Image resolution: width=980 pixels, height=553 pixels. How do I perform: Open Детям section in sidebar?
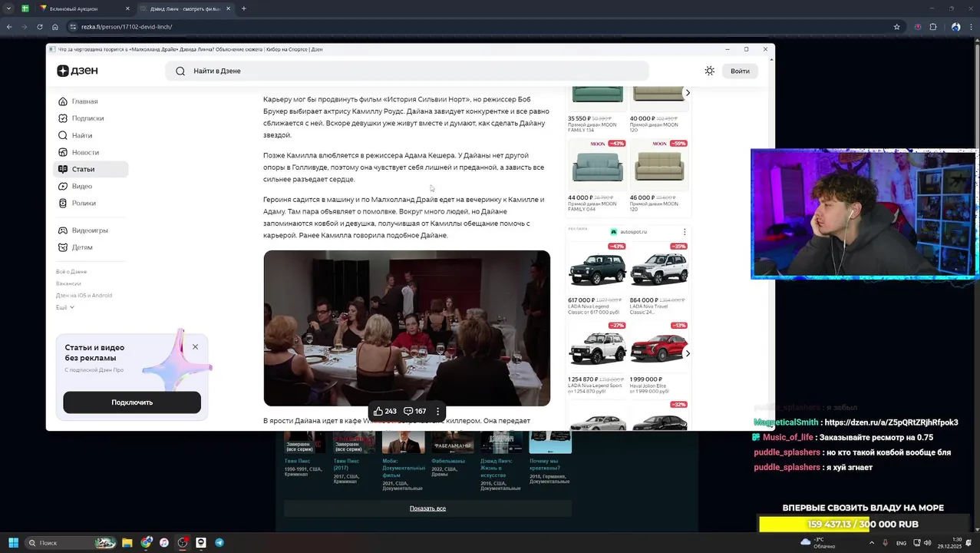(x=82, y=247)
